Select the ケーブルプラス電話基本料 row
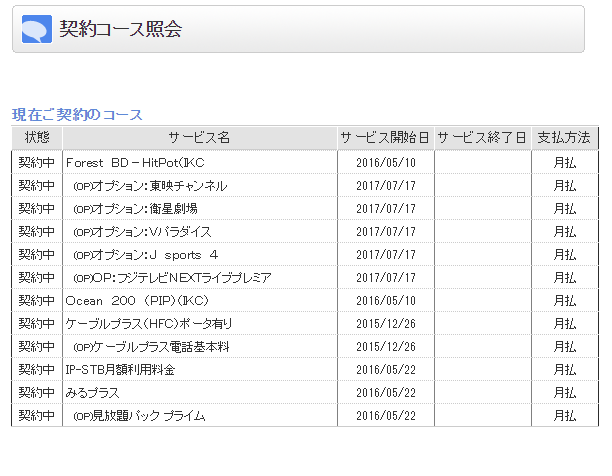 152,346
